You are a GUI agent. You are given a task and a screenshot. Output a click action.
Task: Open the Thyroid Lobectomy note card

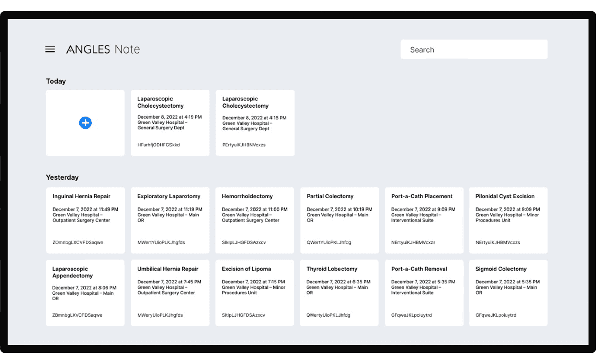click(x=339, y=293)
